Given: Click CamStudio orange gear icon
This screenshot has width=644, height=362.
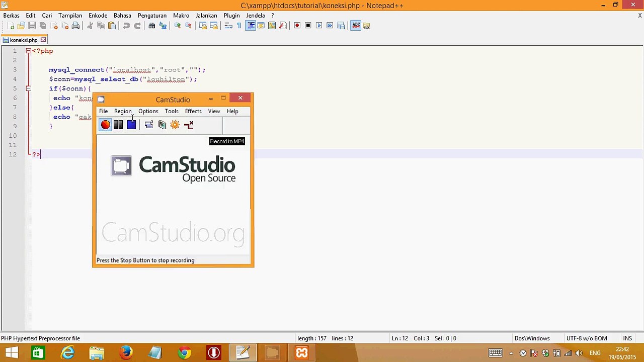Looking at the screenshot, I should pos(175,125).
